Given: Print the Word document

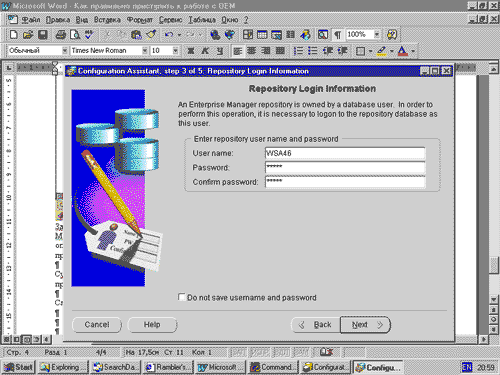Looking at the screenshot, I should tap(61, 35).
